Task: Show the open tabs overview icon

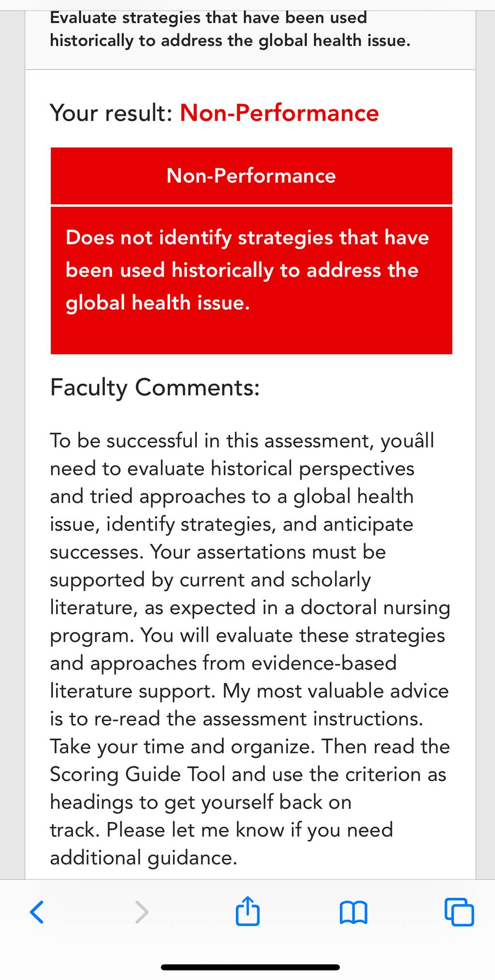Action: tap(459, 912)
